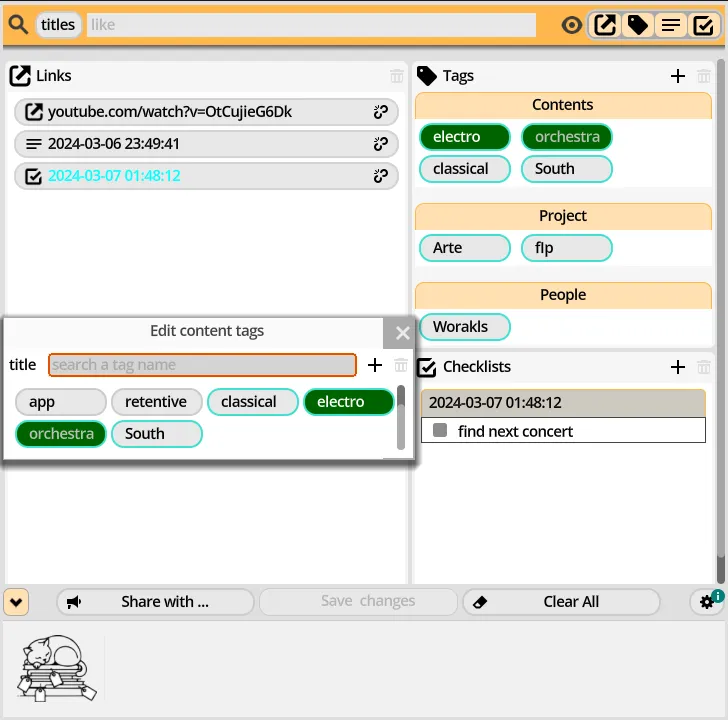Click the Share with ... button

point(156,602)
